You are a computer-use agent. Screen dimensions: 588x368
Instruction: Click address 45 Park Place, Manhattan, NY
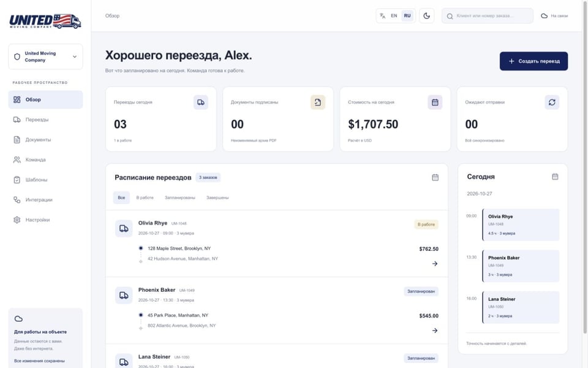[x=178, y=315]
